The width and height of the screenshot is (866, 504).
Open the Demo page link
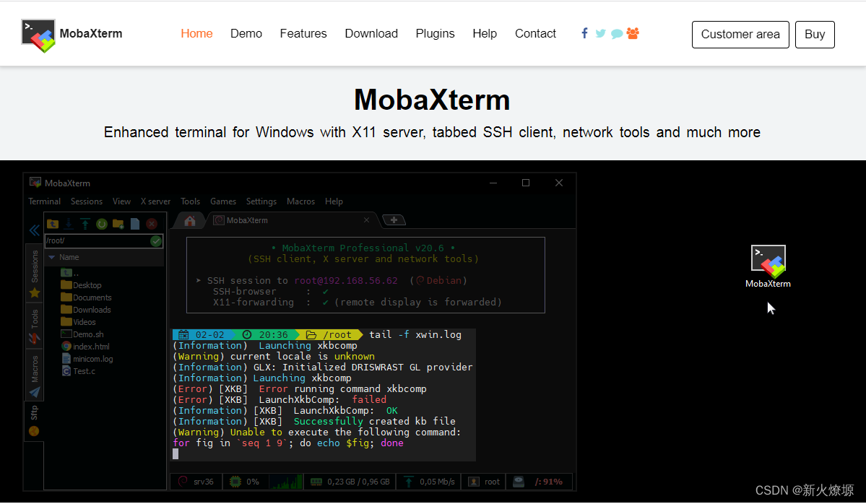[x=246, y=34]
